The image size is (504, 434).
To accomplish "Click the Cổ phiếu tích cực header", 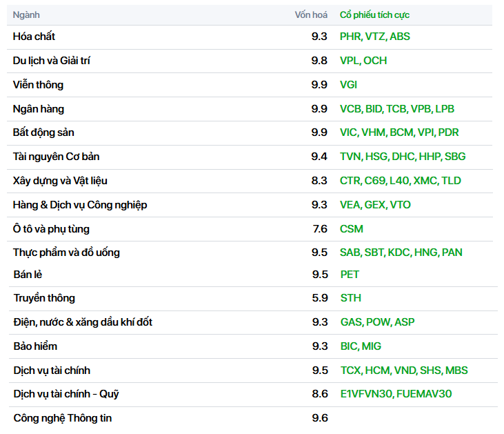I will point(374,14).
